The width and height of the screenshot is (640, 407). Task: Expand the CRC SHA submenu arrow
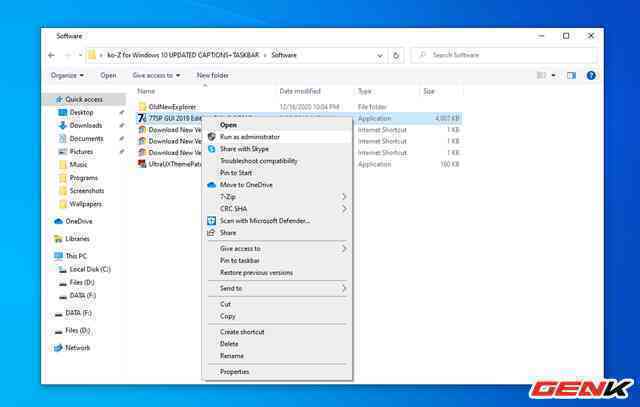(344, 209)
